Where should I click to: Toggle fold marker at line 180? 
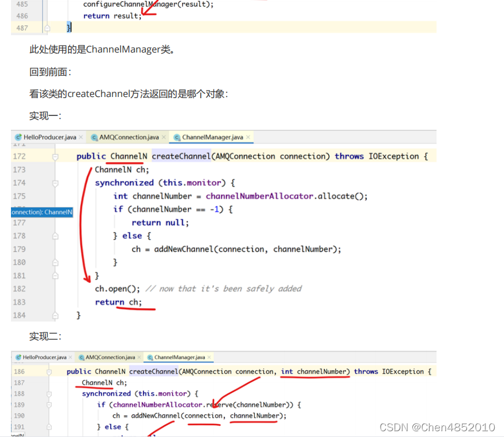(55, 263)
